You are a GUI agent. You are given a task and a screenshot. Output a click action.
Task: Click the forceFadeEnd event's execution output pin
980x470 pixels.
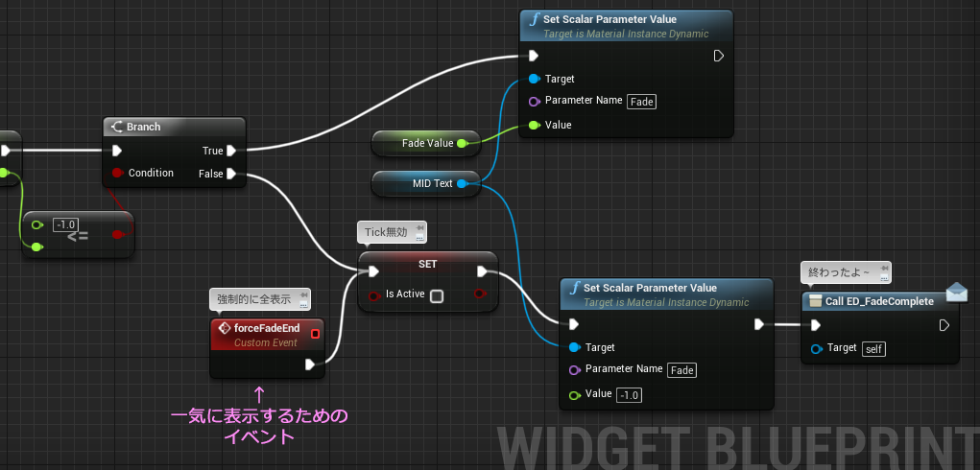[311, 364]
